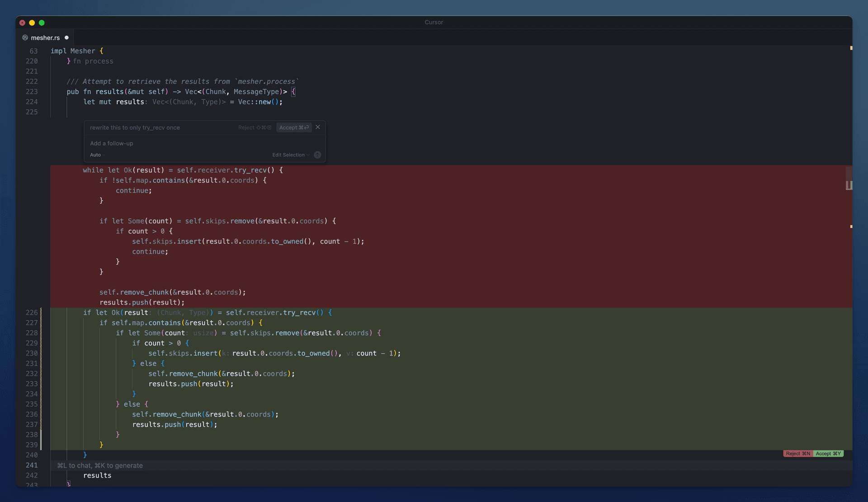The width and height of the screenshot is (868, 502).
Task: Click the submit arrow icon beside Edit Selection
Action: [317, 155]
